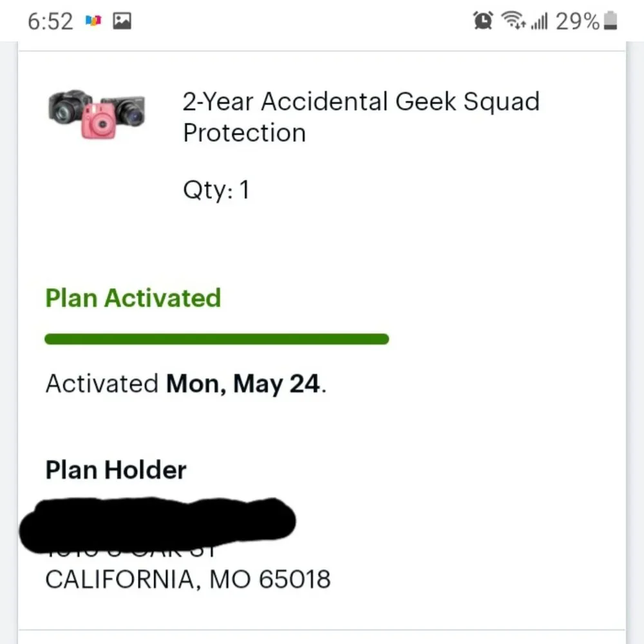Tap the 6:52 clock in status bar

point(50,21)
